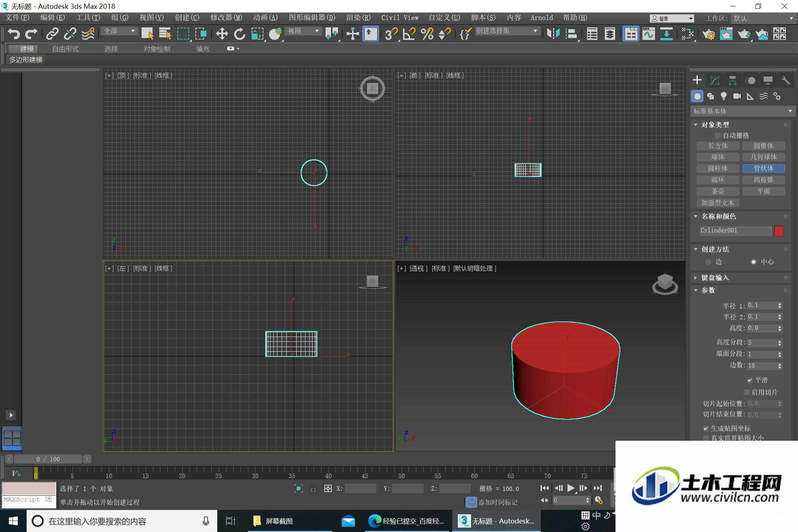Viewport: 798px width, 532px height.
Task: Create a 长方体 box primitive
Action: (x=718, y=146)
